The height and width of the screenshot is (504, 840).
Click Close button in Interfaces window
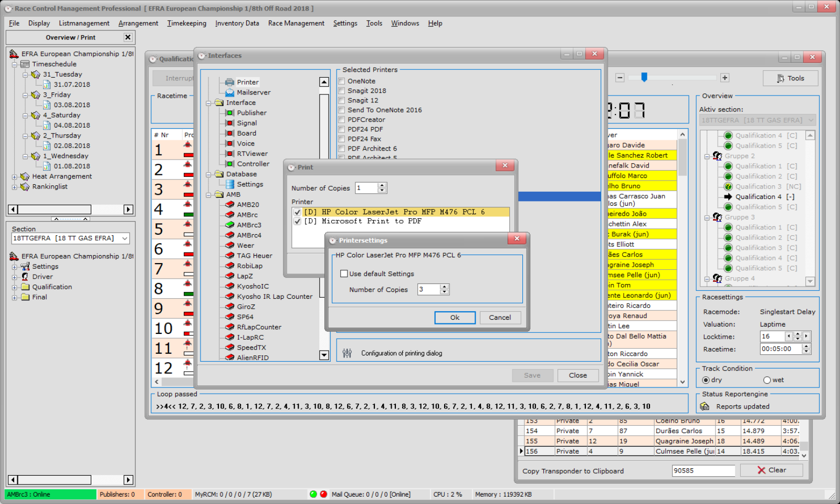pos(577,375)
